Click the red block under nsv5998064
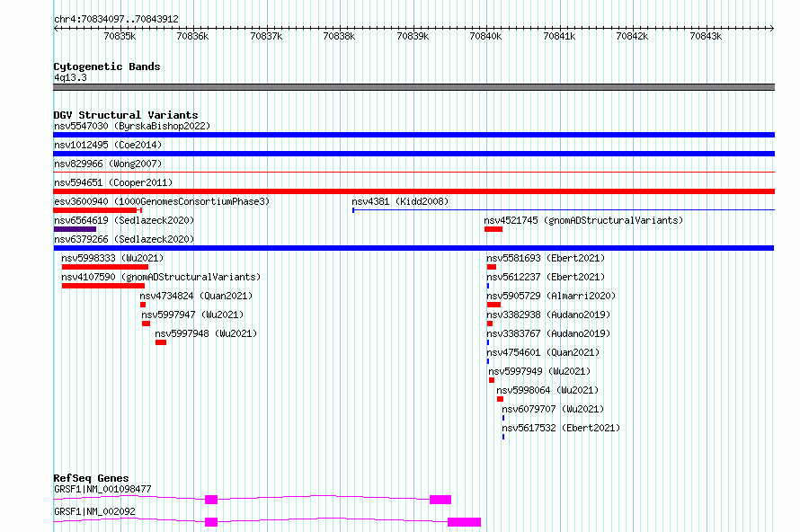The width and height of the screenshot is (800, 532). (x=500, y=399)
